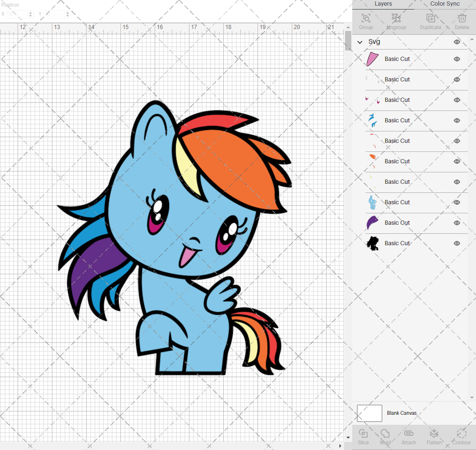
Task: Select the blue mane streaks layer thumbnail
Action: (373, 120)
